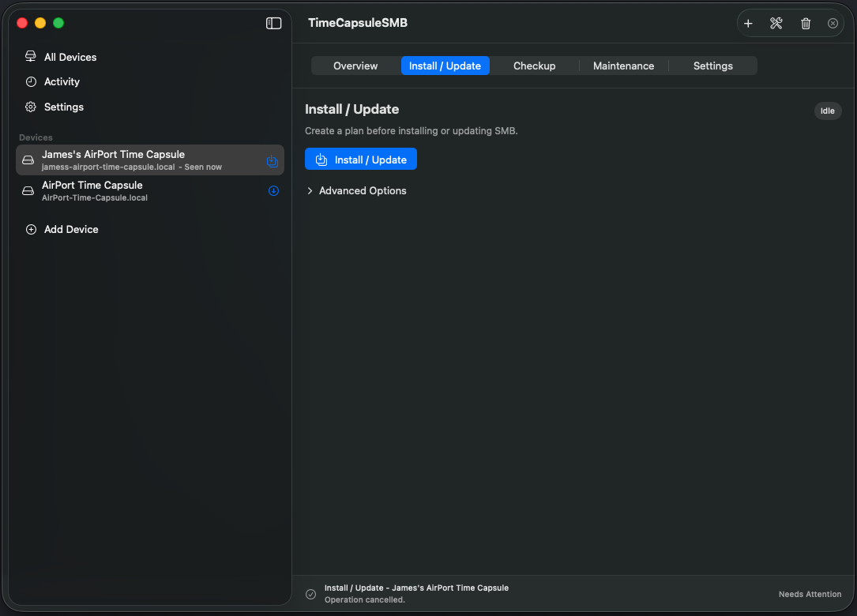
Task: Click the drive icon of James's AirPort Time Capsule
Action: [28, 160]
